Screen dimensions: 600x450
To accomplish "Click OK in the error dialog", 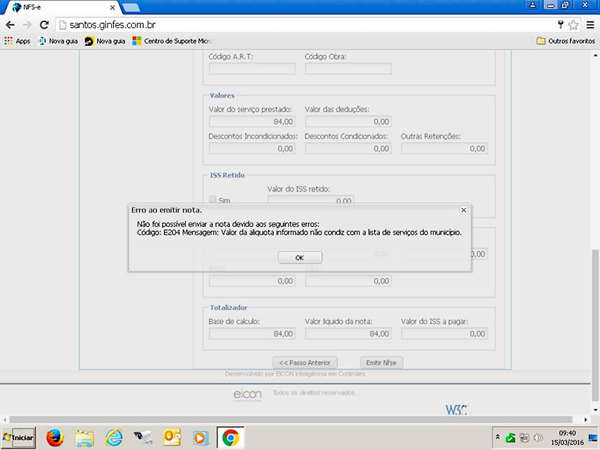I will (300, 258).
